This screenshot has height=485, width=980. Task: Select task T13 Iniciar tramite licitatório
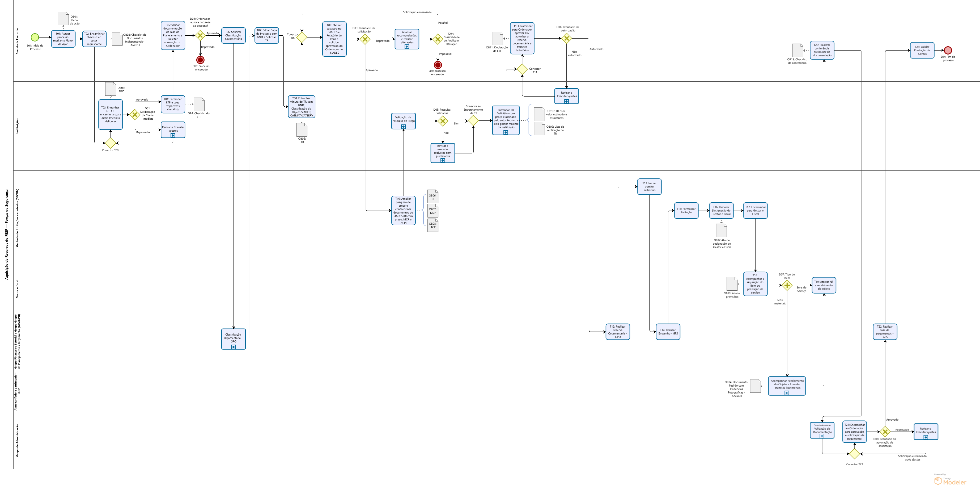coord(649,187)
